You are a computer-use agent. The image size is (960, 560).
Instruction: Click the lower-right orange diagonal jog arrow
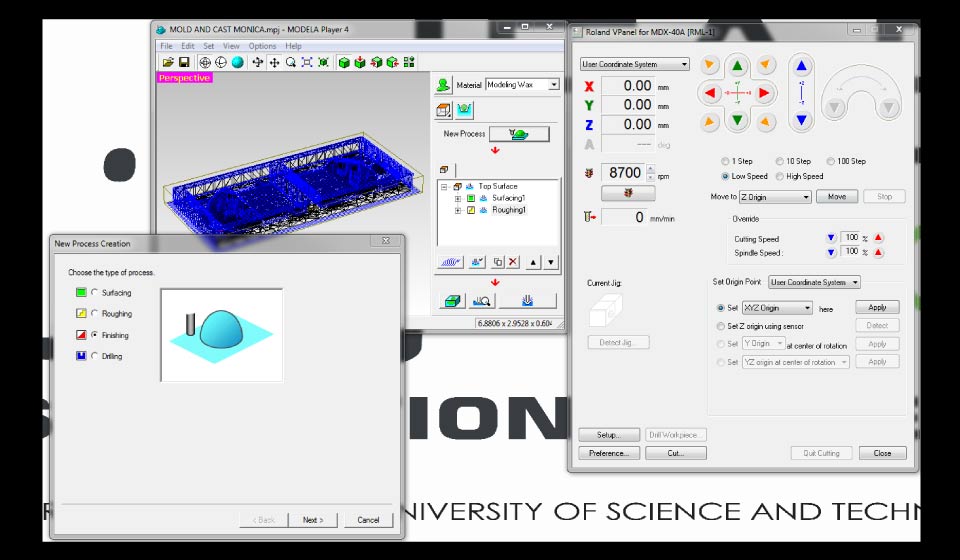(765, 122)
